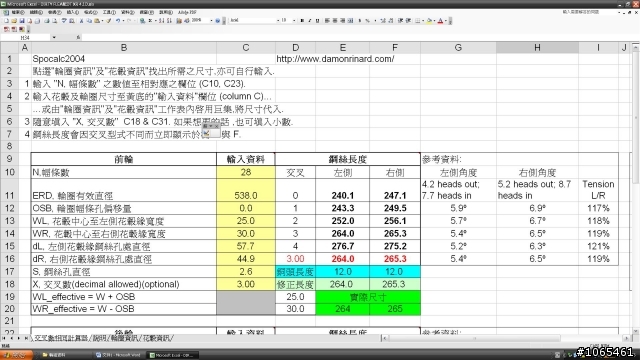Viewport: 640px width, 360px height.
Task: Click the New workbook icon
Action: pyautogui.click(x=7, y=21)
